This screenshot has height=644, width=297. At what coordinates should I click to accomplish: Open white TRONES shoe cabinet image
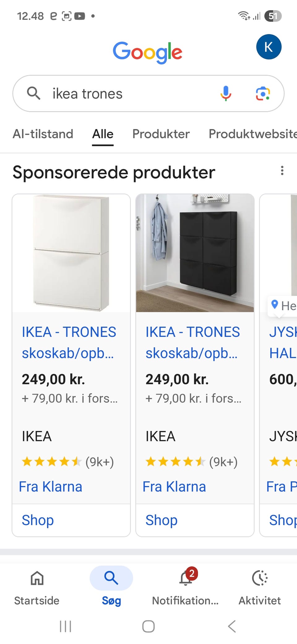[71, 253]
